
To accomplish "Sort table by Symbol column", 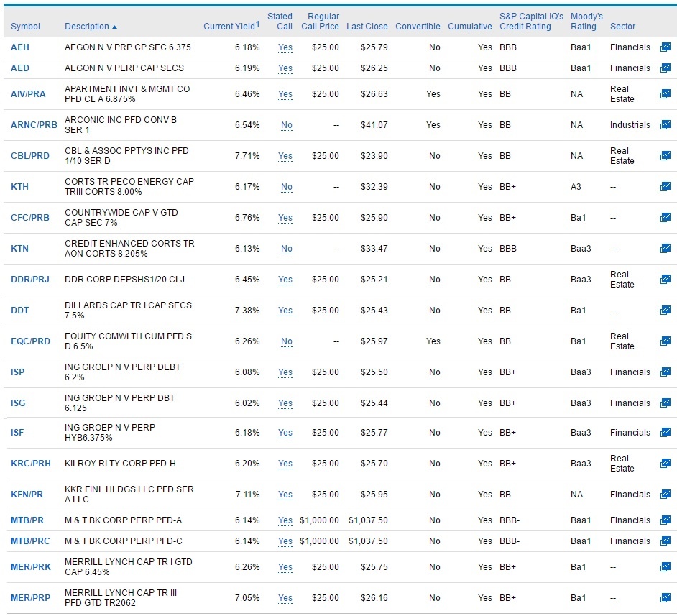I will [x=25, y=27].
